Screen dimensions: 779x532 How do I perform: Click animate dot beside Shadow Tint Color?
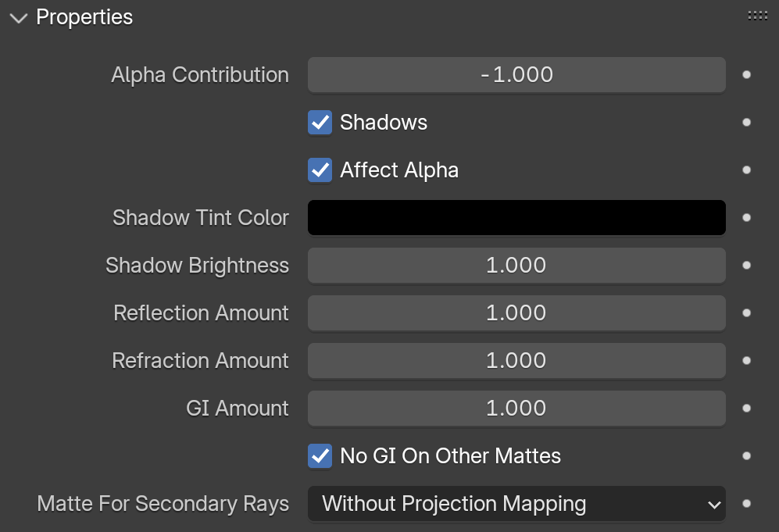[746, 218]
